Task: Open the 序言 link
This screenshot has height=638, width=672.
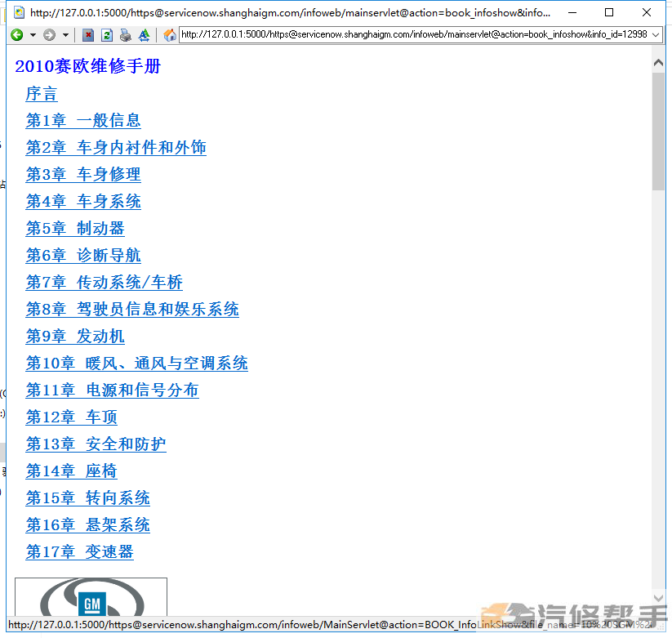Action: pyautogui.click(x=42, y=94)
